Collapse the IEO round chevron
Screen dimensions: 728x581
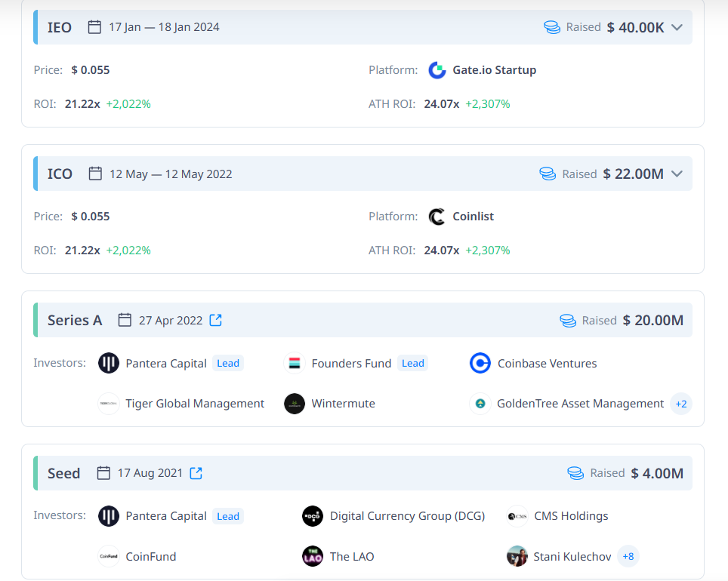coord(677,27)
